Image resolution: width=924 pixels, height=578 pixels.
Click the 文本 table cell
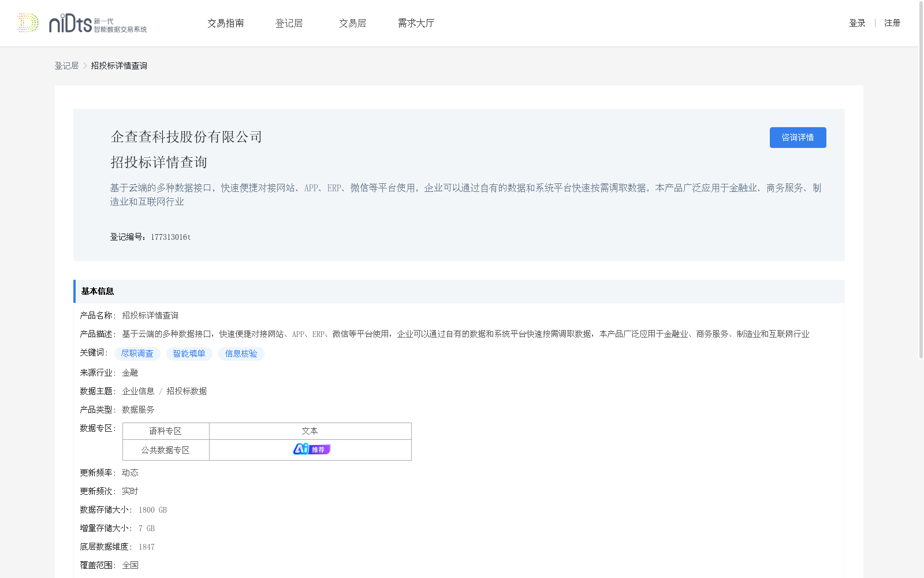click(x=310, y=431)
